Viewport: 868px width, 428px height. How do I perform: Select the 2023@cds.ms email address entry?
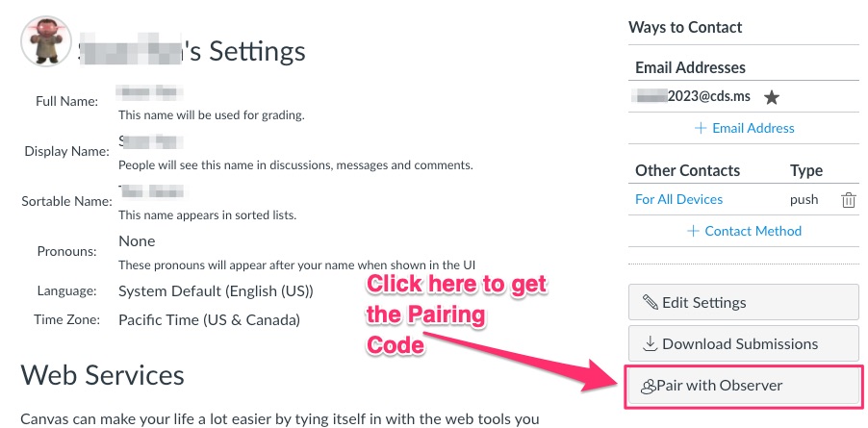pos(693,97)
